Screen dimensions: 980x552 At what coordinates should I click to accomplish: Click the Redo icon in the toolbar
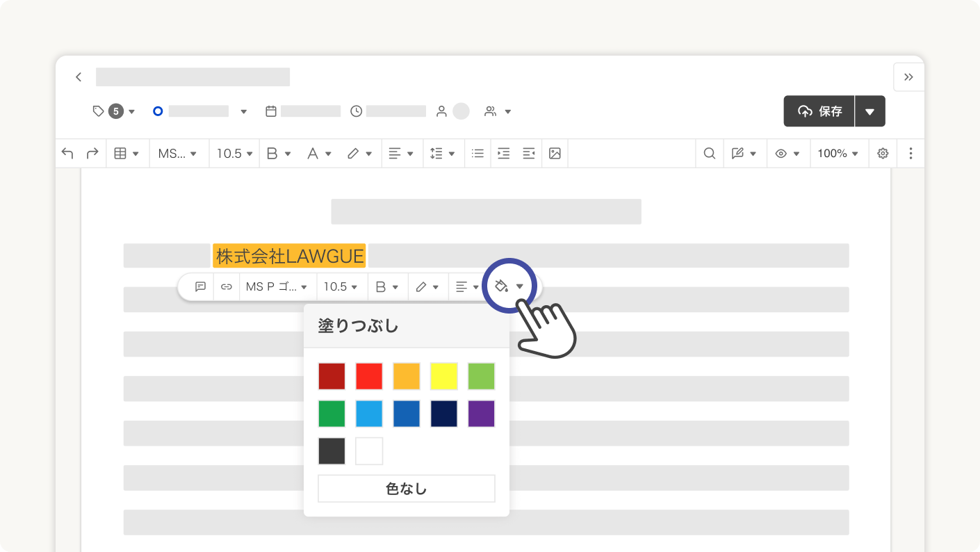pyautogui.click(x=92, y=153)
